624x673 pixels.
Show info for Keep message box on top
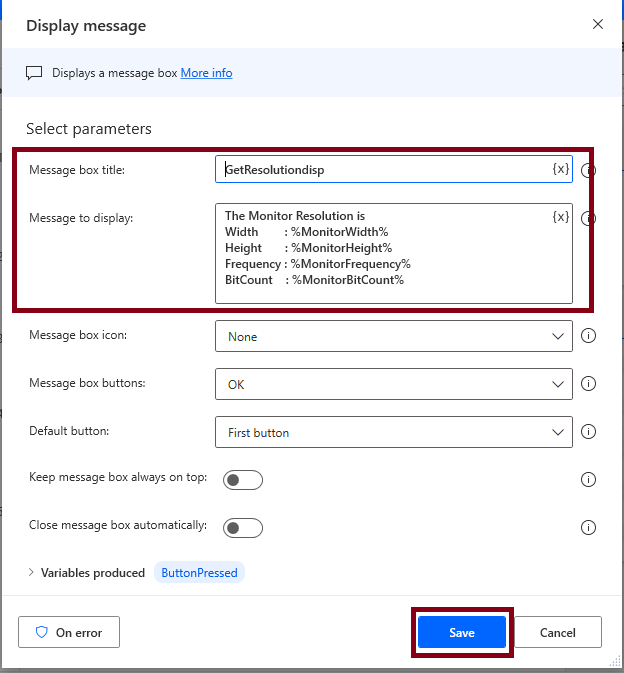(588, 480)
